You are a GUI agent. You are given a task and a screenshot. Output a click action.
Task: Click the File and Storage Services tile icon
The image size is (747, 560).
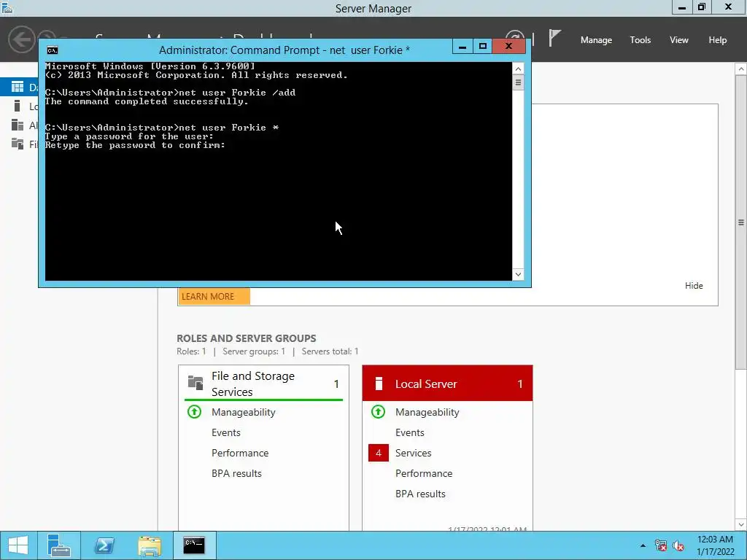pos(196,383)
